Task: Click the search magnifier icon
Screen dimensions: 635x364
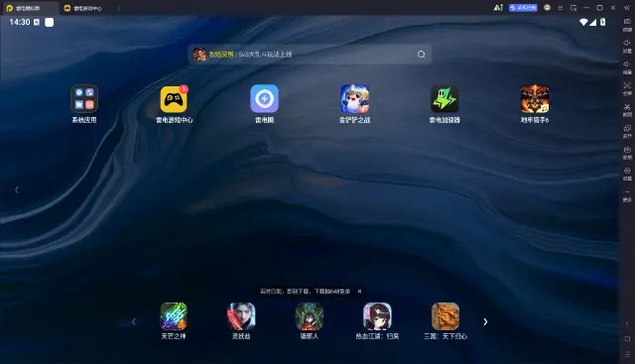Action: coord(421,55)
